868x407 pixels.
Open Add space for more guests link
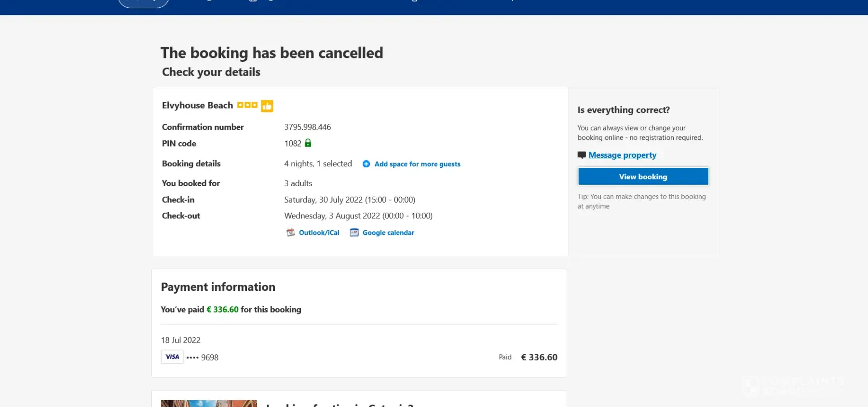click(x=417, y=164)
